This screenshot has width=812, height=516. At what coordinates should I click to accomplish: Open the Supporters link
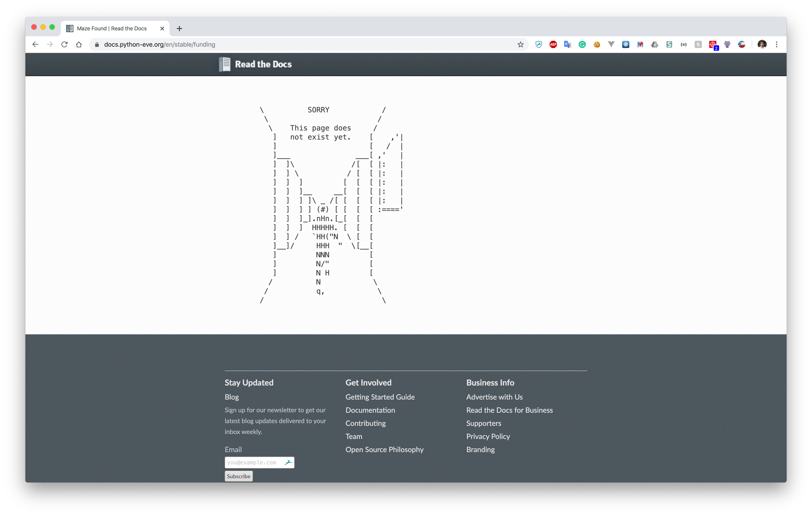[483, 423]
